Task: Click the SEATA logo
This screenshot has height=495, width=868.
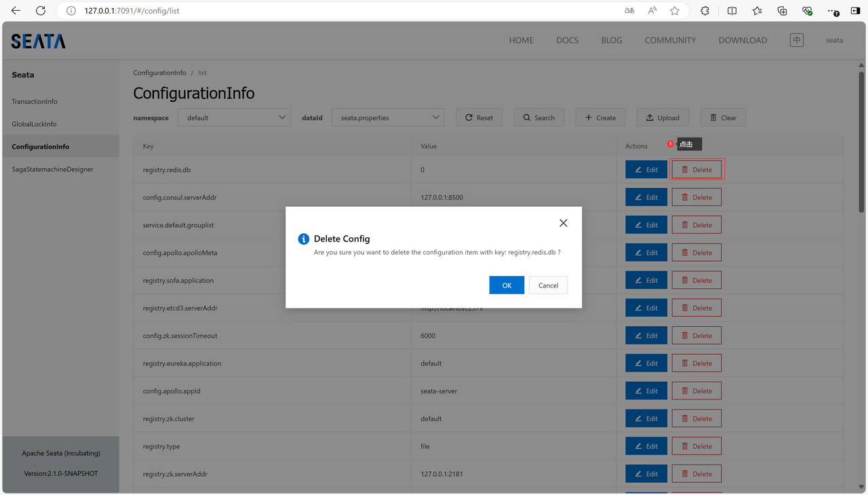Action: click(39, 41)
